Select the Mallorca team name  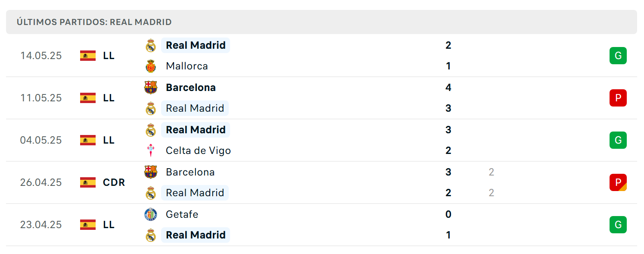[x=187, y=66]
